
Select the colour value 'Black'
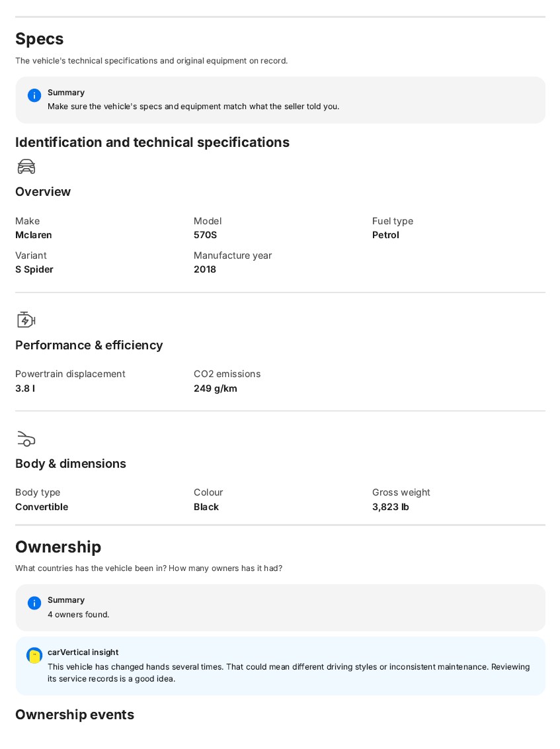[206, 507]
